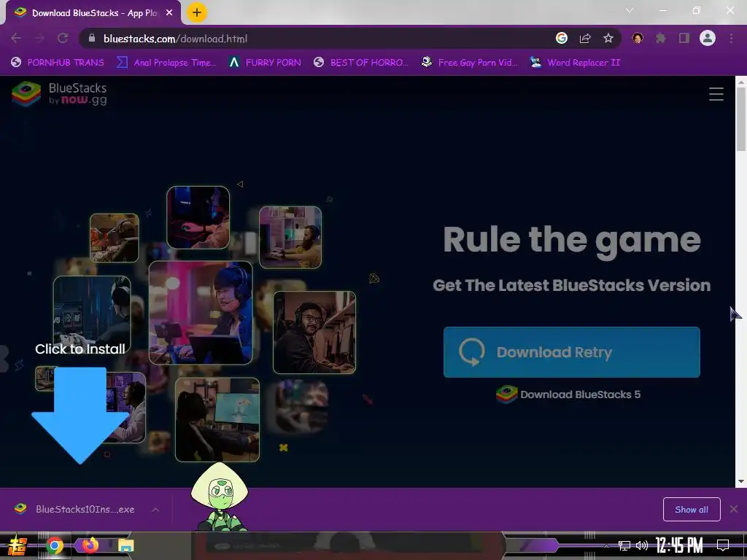
Task: Click the BlueStacks 5 icon beside the link
Action: click(506, 394)
